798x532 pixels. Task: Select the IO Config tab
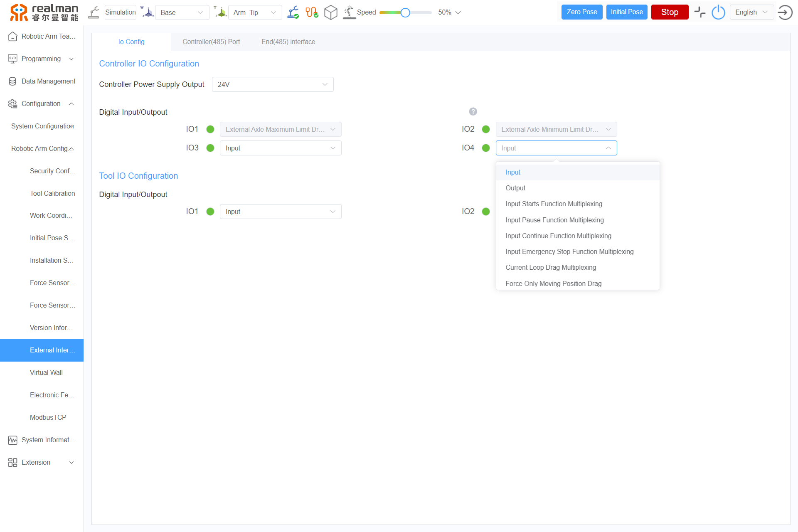[x=131, y=42]
